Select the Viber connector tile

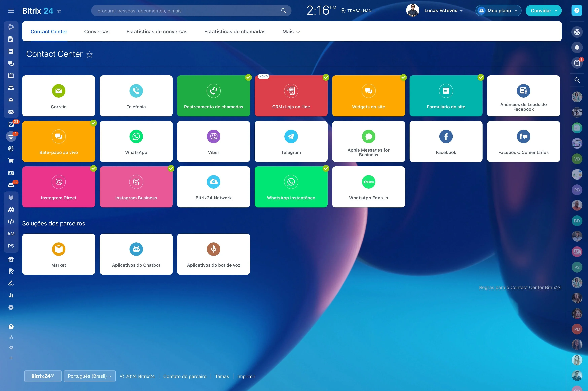tap(214, 141)
